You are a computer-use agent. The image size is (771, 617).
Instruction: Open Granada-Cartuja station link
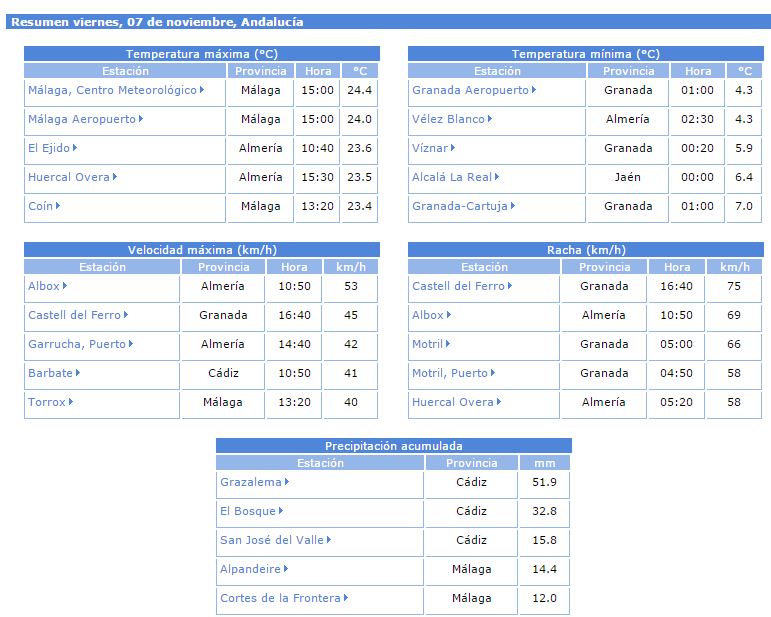(464, 206)
